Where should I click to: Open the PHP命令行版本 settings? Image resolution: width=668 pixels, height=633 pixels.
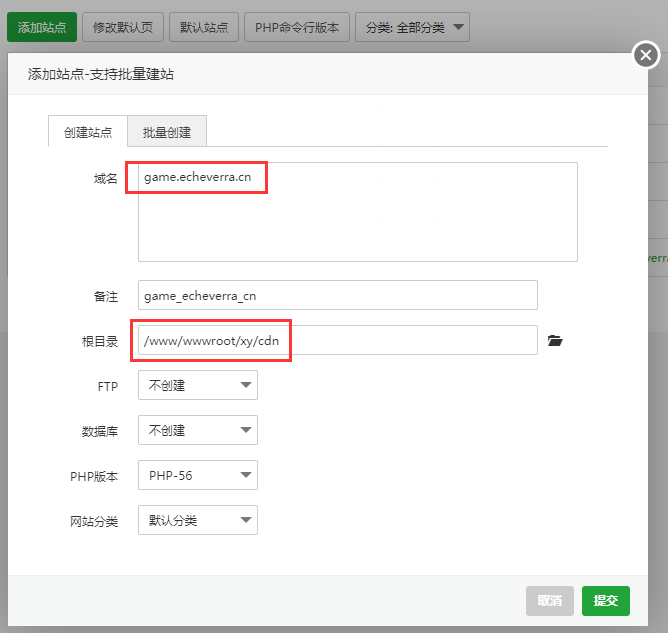point(297,27)
